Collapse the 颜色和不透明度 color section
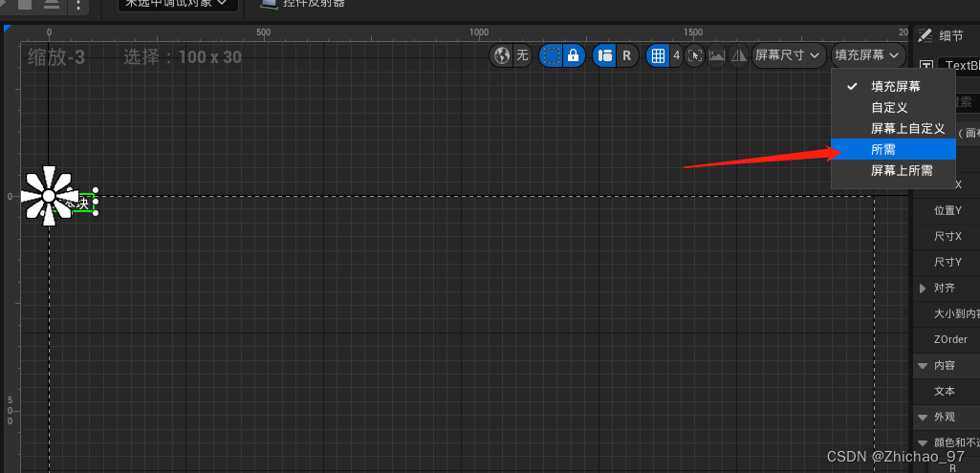 tap(923, 443)
